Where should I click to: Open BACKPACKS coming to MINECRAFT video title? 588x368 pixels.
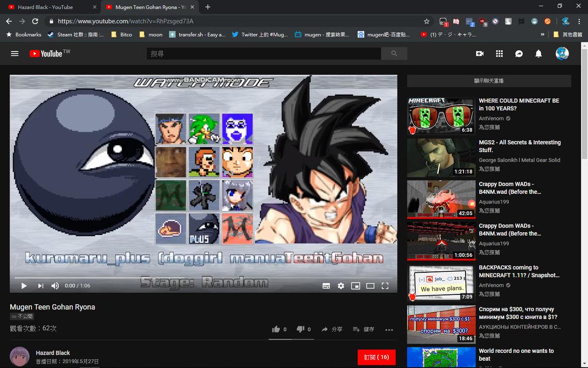519,271
